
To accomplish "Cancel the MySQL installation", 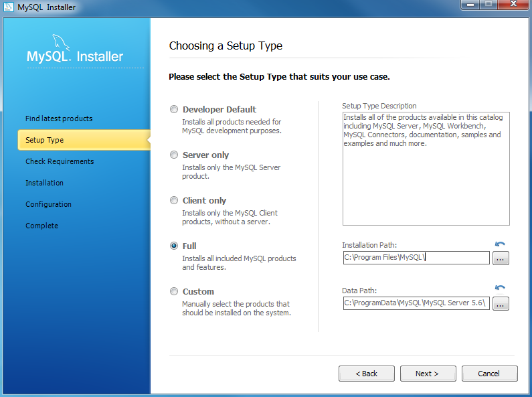I will pos(490,374).
